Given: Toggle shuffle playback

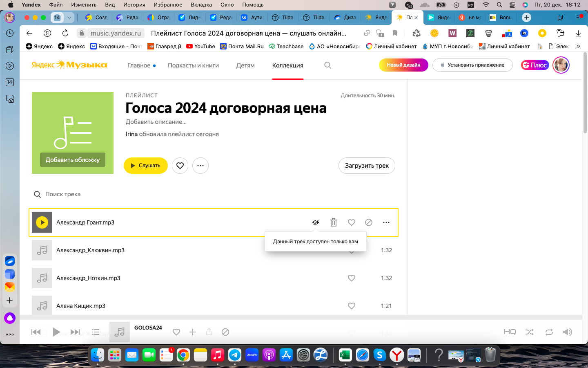Looking at the screenshot, I should [x=530, y=332].
